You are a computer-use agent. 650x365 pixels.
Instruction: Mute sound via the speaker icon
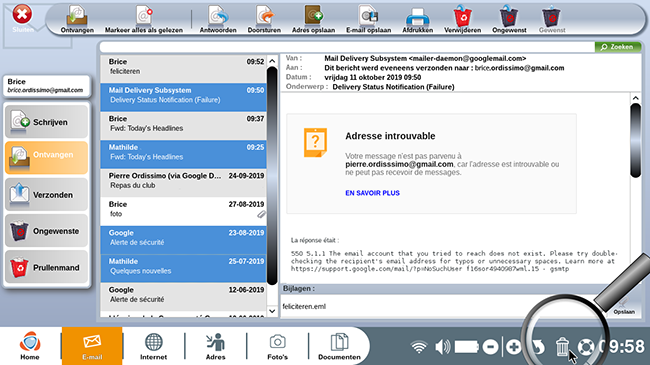pos(443,346)
